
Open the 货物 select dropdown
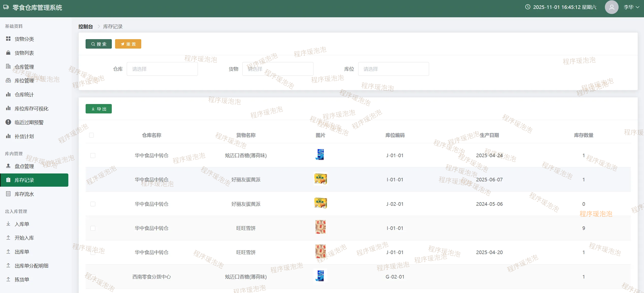[277, 69]
